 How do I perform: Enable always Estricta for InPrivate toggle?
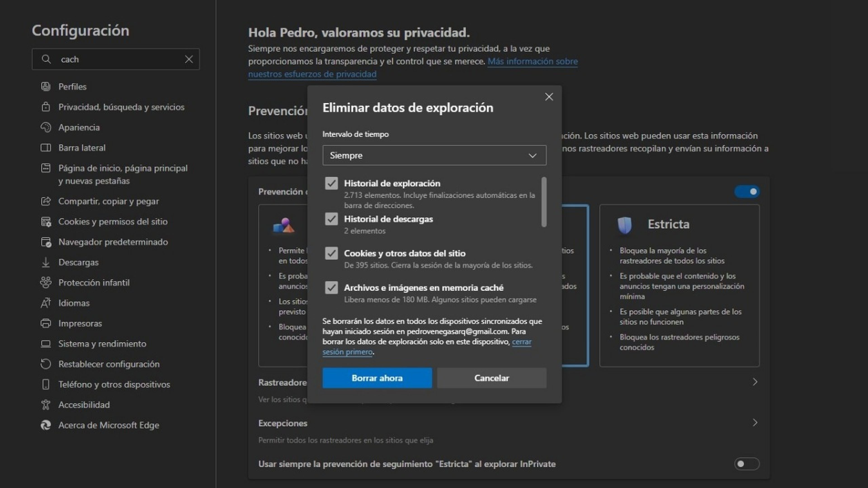coord(747,464)
